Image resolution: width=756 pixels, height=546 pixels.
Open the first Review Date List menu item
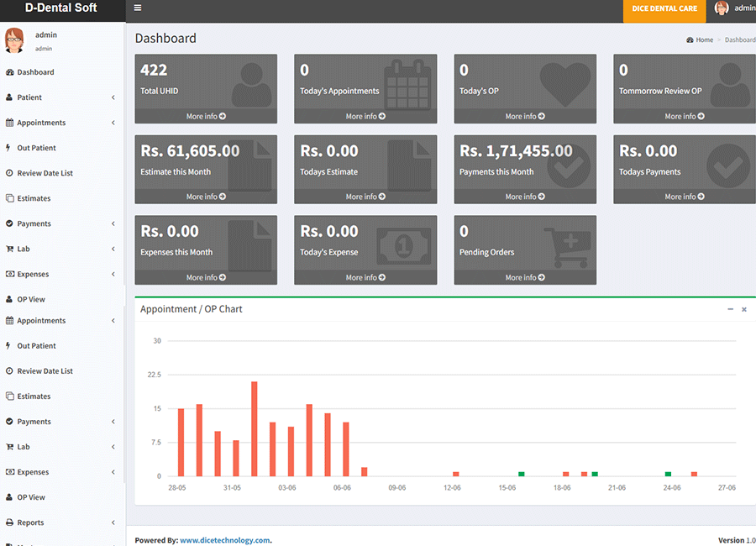tap(45, 173)
